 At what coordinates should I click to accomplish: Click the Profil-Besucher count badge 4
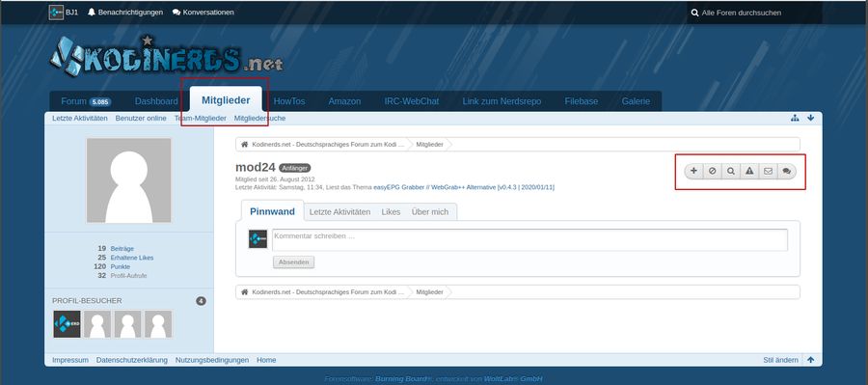tap(201, 301)
